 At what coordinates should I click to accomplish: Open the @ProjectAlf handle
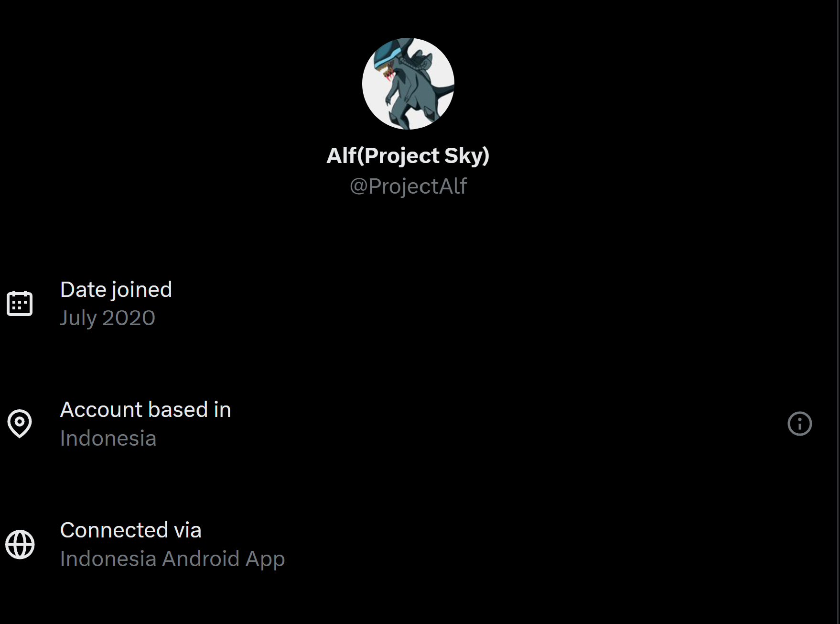[408, 186]
